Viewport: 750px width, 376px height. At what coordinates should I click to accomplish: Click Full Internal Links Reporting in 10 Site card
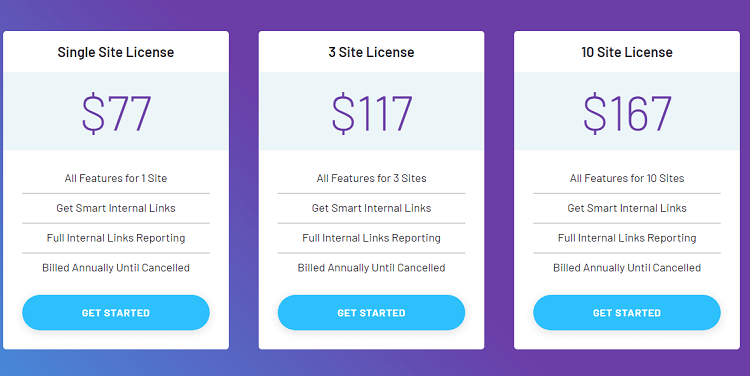point(627,238)
